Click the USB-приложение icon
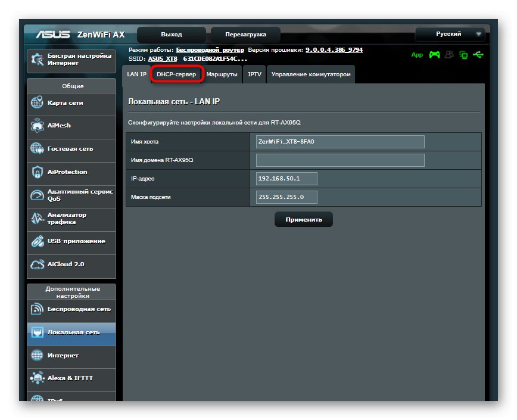 click(38, 241)
